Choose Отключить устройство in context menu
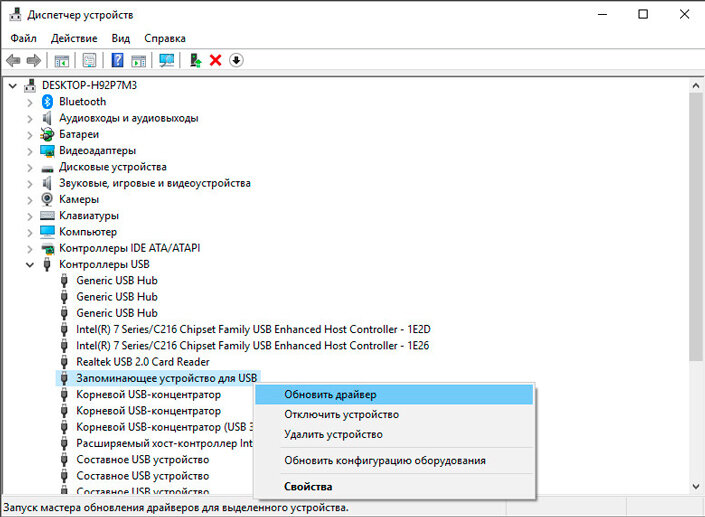The height and width of the screenshot is (517, 705). tap(394, 414)
